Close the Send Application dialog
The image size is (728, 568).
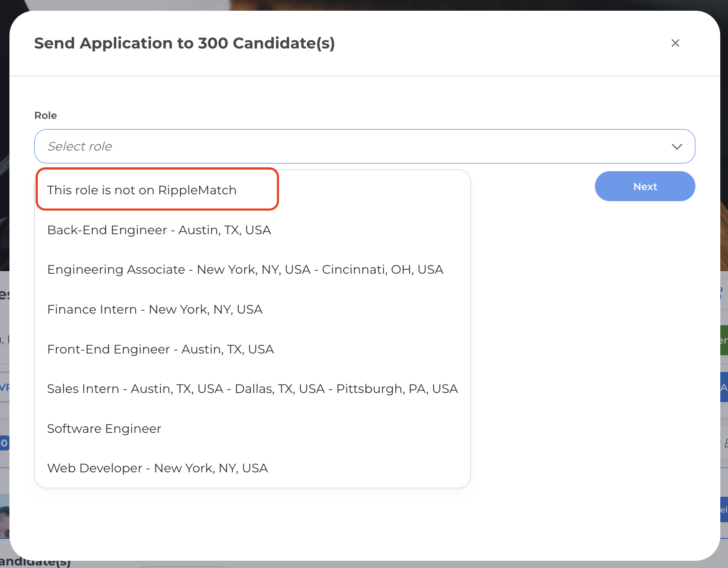(675, 43)
